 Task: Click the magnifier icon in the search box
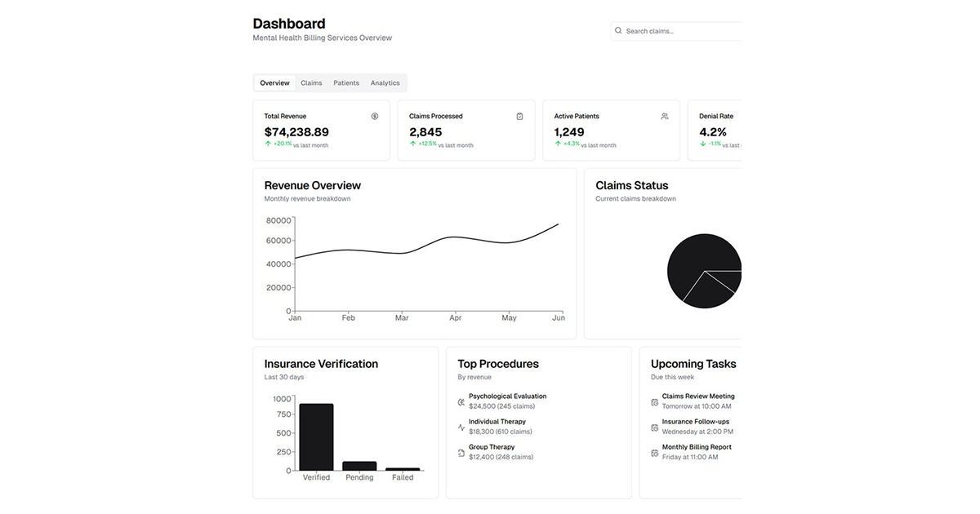click(618, 31)
